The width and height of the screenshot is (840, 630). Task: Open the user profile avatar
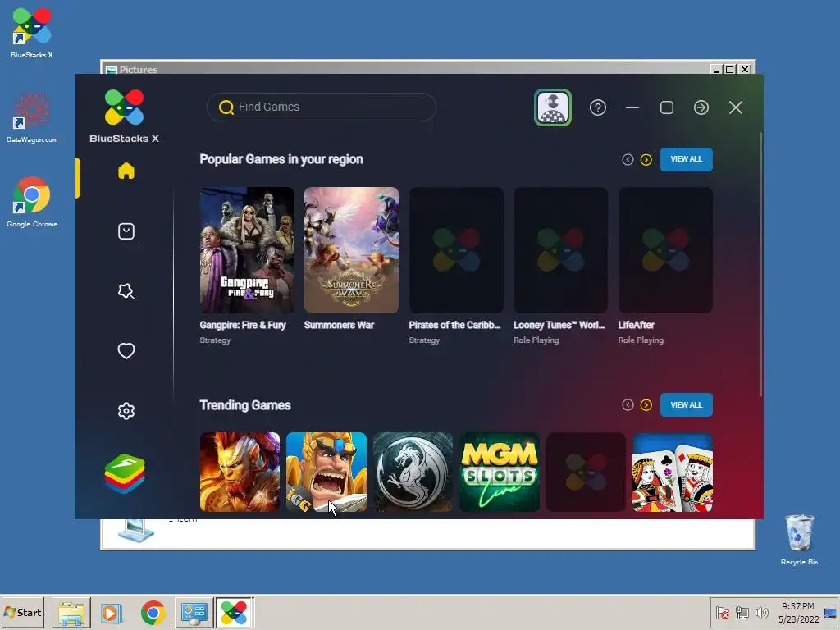pos(552,107)
